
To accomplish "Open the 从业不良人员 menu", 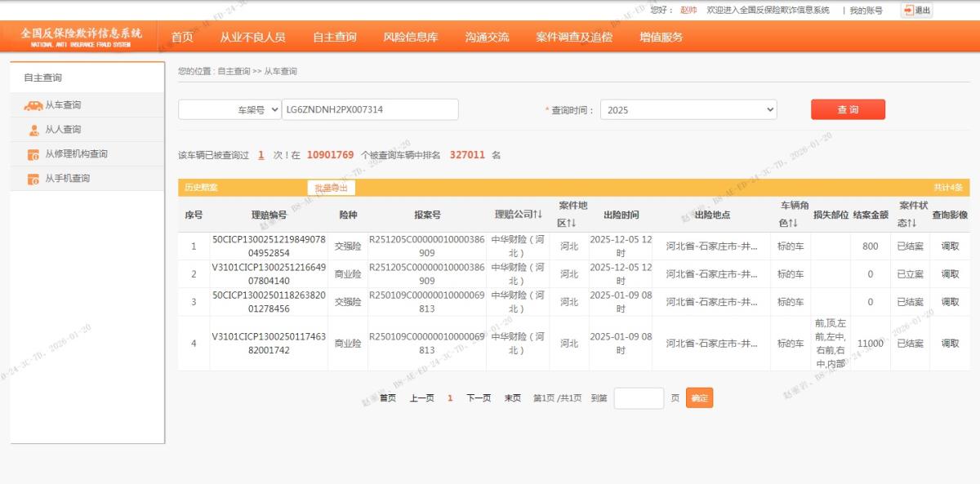I will [252, 37].
